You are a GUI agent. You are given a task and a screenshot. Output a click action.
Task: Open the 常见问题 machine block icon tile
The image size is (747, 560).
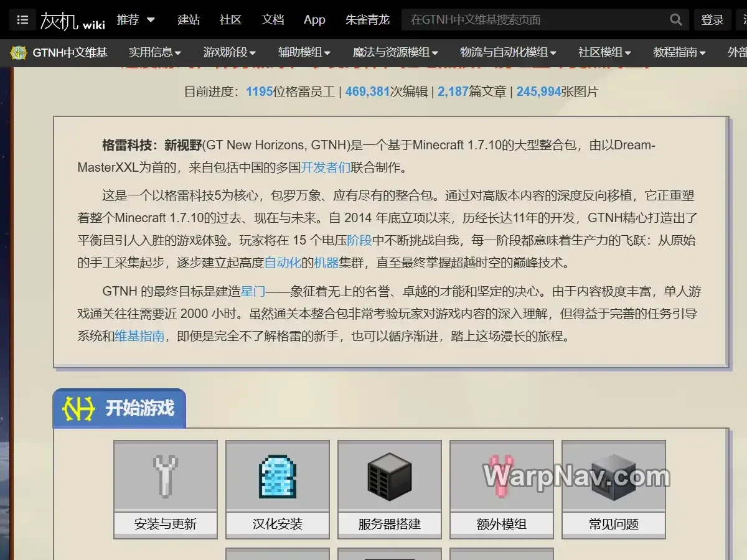click(x=614, y=475)
